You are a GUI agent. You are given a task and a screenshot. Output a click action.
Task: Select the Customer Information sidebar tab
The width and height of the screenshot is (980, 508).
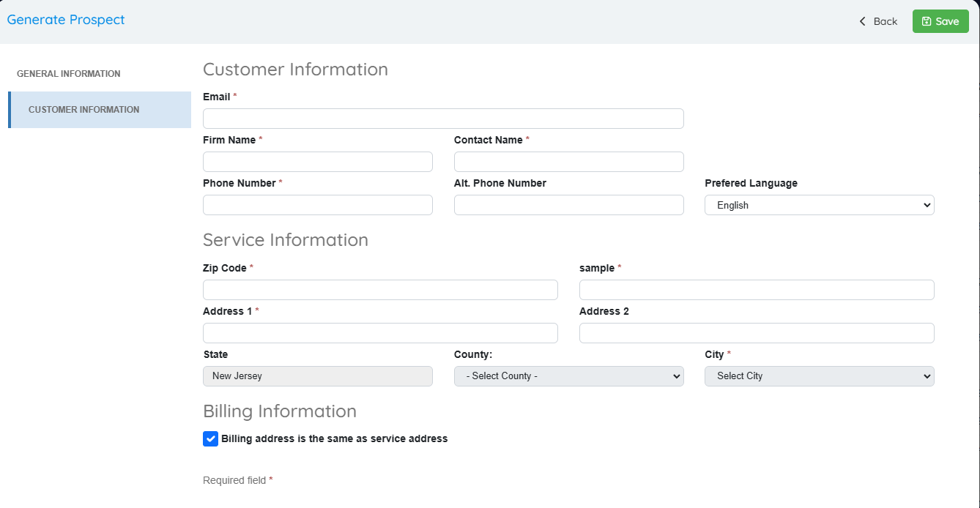coord(100,110)
